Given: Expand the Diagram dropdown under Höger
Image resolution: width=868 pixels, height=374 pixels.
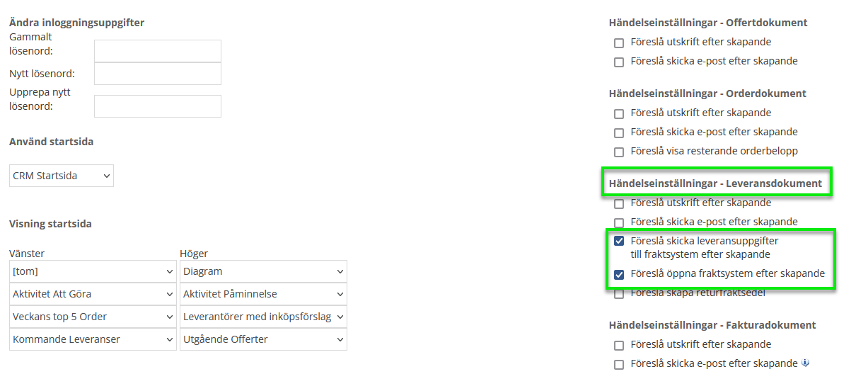Looking at the screenshot, I should [x=263, y=271].
